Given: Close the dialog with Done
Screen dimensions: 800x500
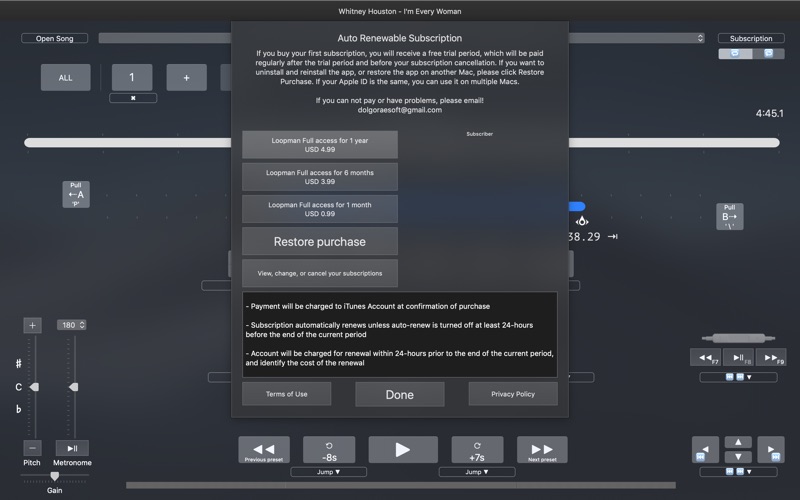Looking at the screenshot, I should tap(400, 394).
